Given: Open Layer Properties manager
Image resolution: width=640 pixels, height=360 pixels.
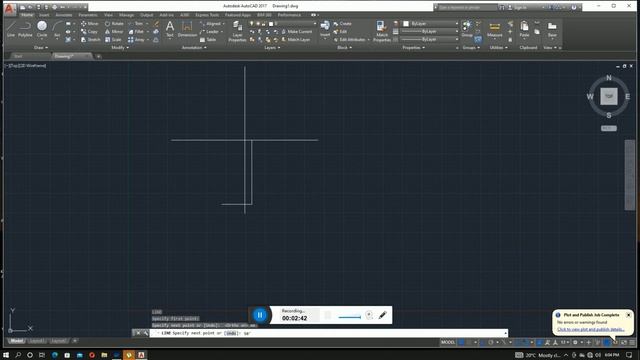Looking at the screenshot, I should pyautogui.click(x=237, y=31).
